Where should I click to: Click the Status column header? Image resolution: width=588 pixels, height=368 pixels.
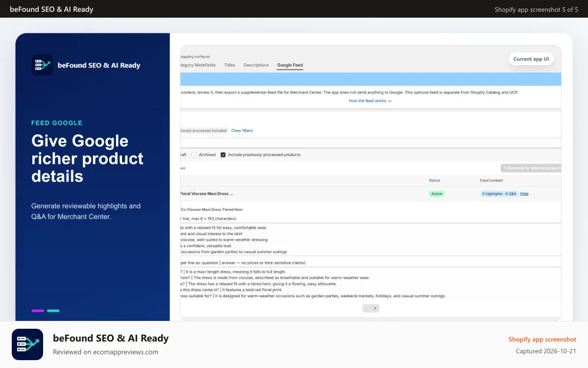click(x=434, y=181)
